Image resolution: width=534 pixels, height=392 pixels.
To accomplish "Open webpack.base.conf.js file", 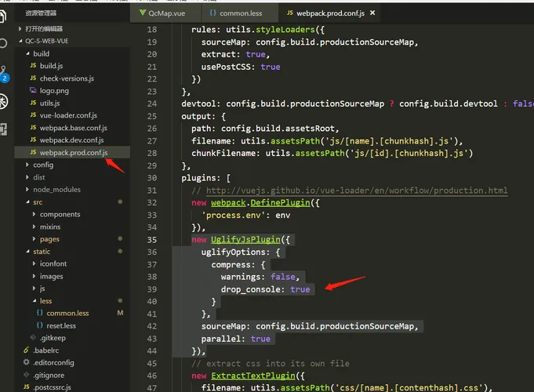I will click(73, 128).
